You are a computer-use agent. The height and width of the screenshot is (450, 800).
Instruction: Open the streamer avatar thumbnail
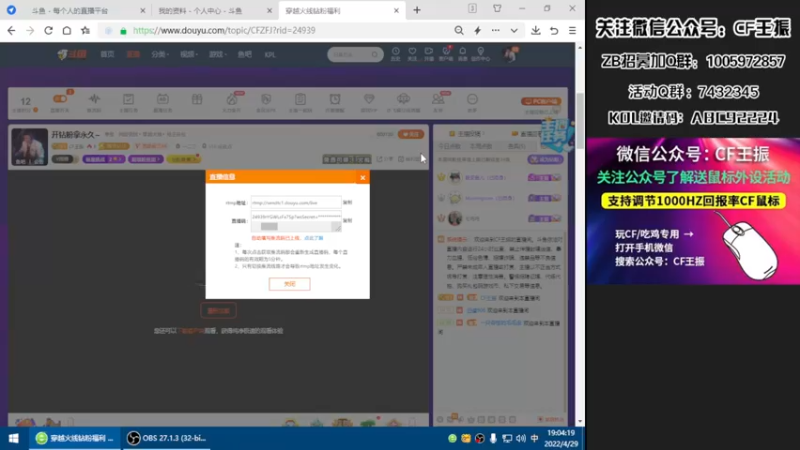pyautogui.click(x=30, y=146)
